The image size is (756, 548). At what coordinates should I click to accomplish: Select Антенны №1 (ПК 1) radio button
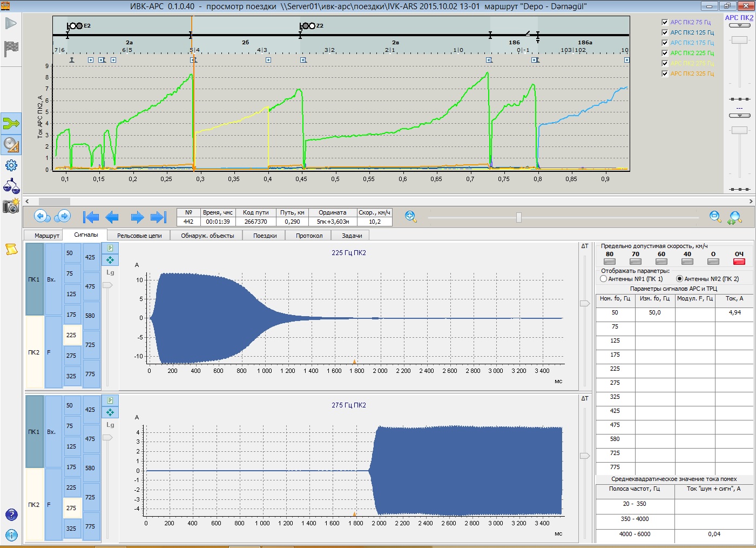[604, 279]
